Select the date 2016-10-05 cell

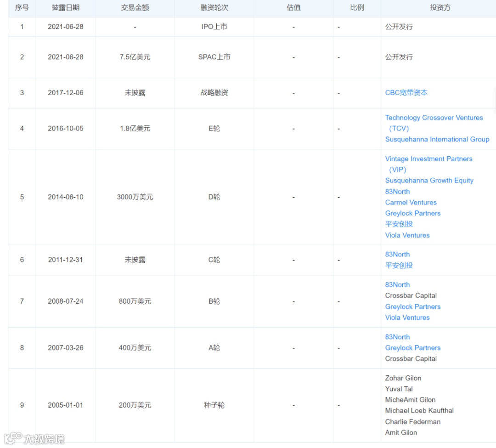66,129
